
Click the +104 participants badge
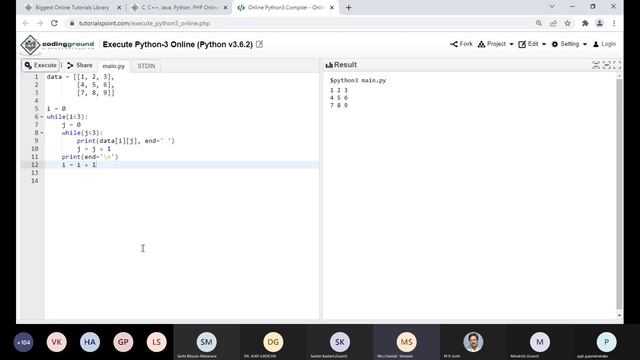pyautogui.click(x=24, y=342)
